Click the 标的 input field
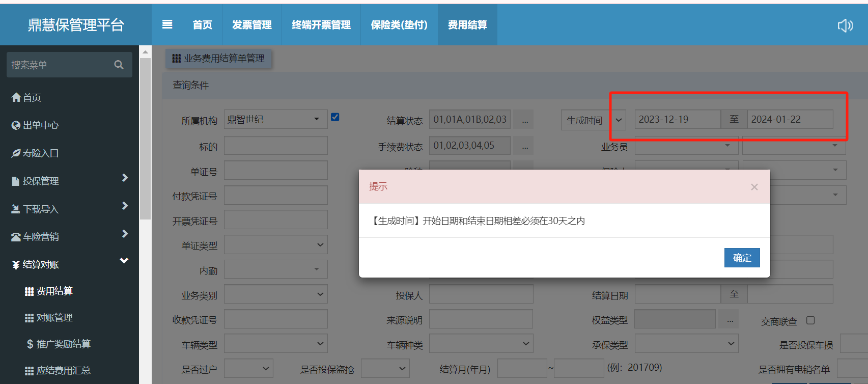 tap(275, 146)
